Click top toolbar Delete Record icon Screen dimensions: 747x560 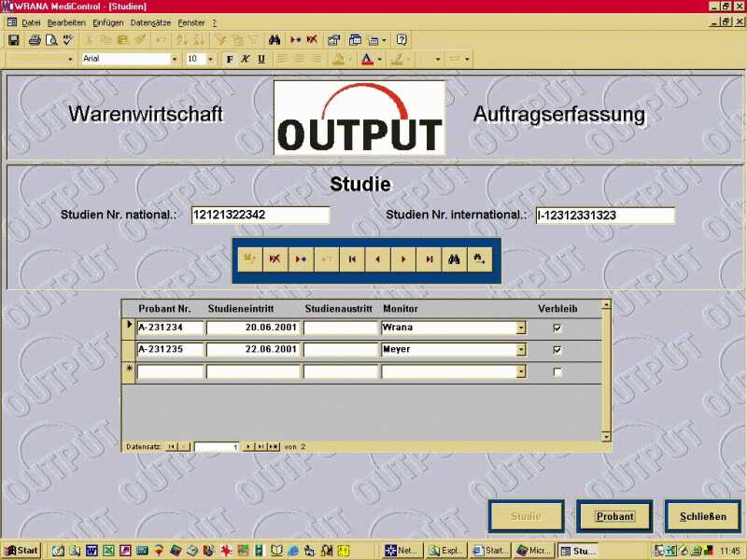click(312, 40)
